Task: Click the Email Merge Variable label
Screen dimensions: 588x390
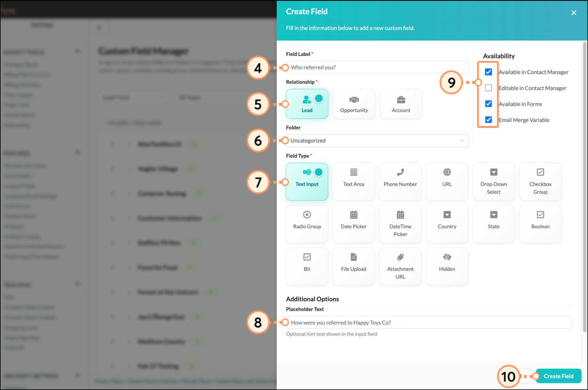Action: [524, 120]
